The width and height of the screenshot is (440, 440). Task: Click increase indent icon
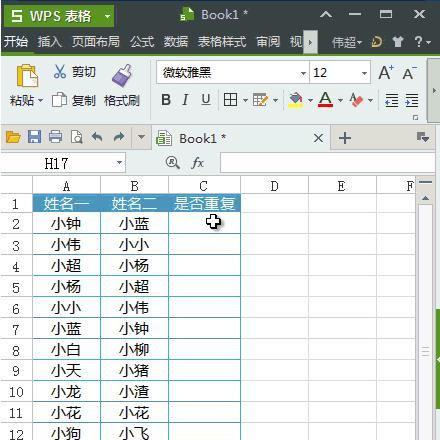[412, 100]
